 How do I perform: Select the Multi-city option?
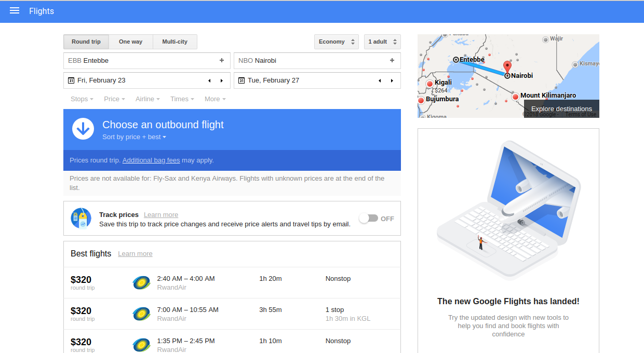pyautogui.click(x=175, y=42)
